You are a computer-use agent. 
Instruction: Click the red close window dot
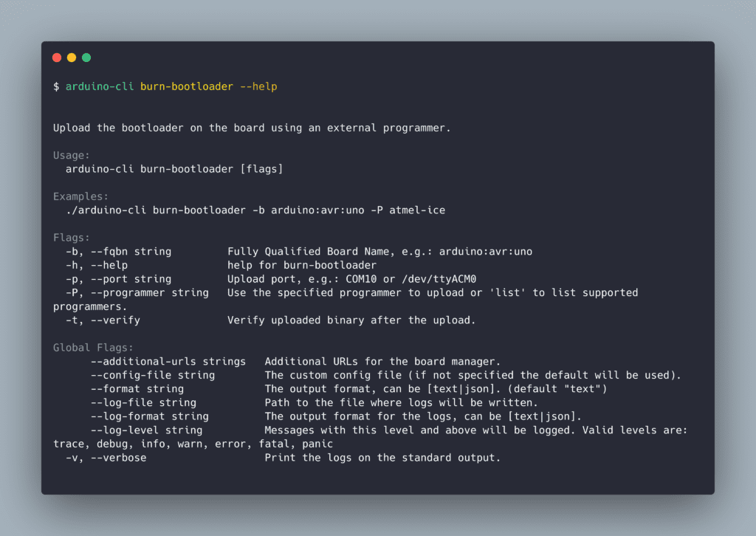(57, 58)
